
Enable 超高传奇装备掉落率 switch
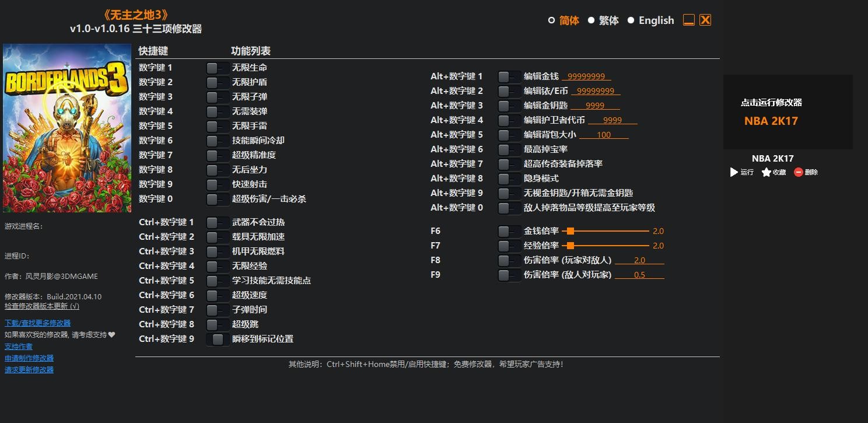click(x=509, y=164)
